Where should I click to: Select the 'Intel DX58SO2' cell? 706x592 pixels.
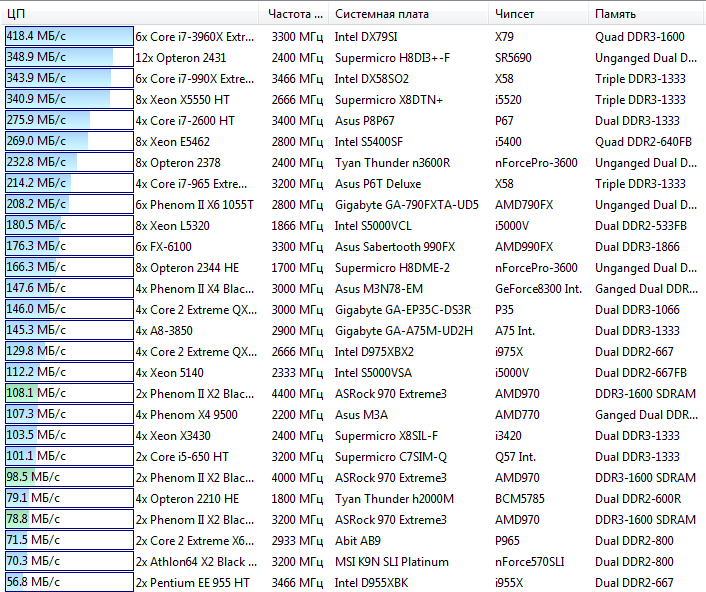(371, 79)
